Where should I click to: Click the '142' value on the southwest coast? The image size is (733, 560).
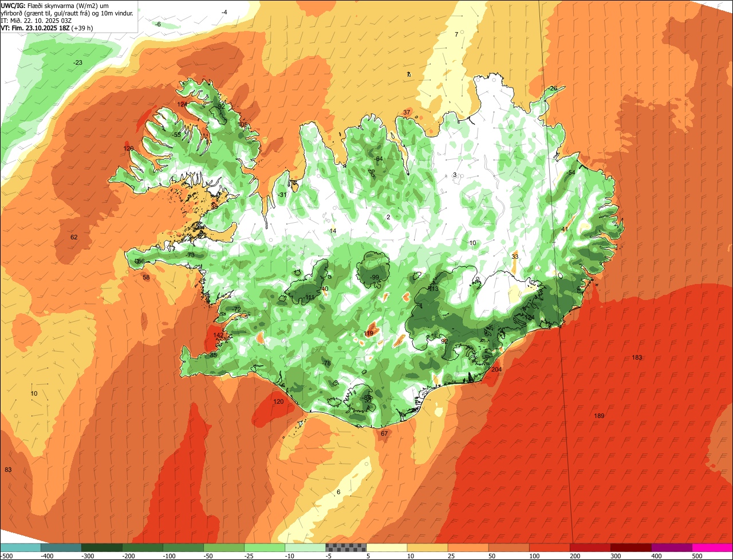(218, 335)
